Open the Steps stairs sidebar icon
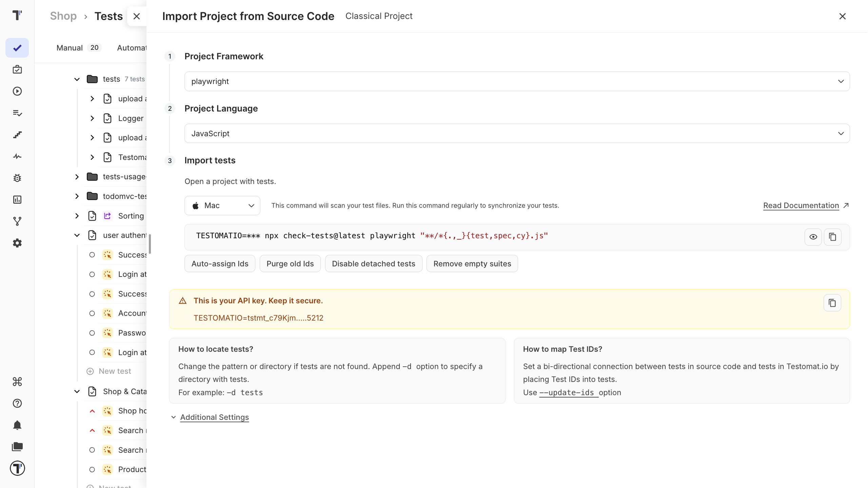Screen dimensions: 868x488 pos(17,135)
